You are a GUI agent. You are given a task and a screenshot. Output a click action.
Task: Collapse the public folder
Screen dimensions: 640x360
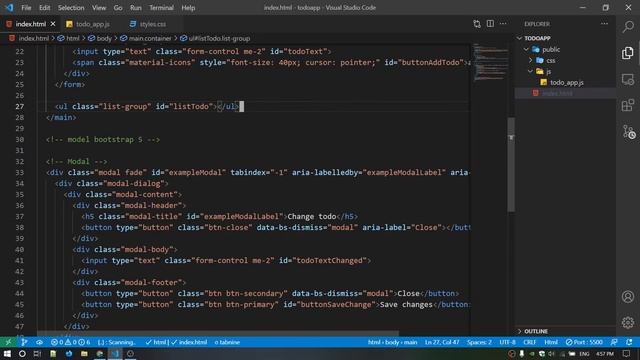pos(527,49)
